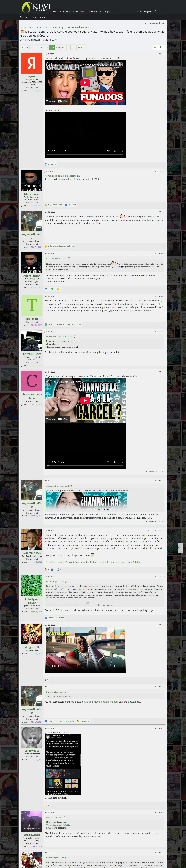Open яндекс user avatar
186x868 pixels.
coord(32,63)
